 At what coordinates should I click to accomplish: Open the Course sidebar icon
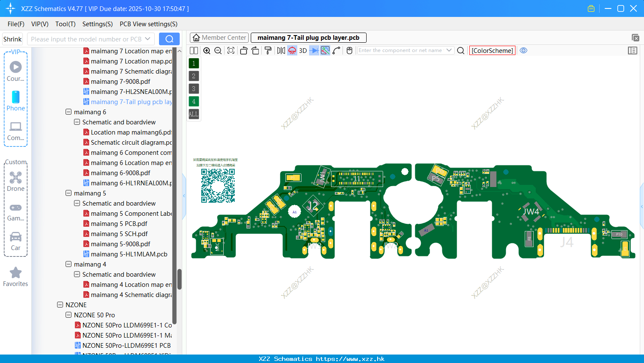pyautogui.click(x=16, y=71)
